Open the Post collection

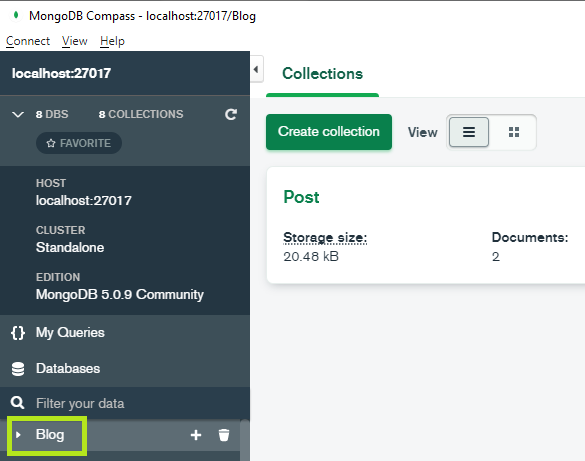[x=301, y=197]
